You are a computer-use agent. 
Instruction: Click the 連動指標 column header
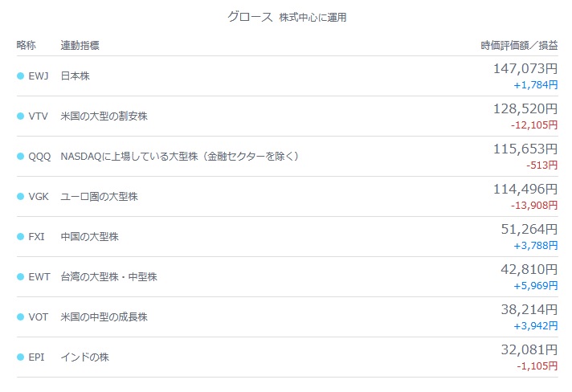click(80, 45)
